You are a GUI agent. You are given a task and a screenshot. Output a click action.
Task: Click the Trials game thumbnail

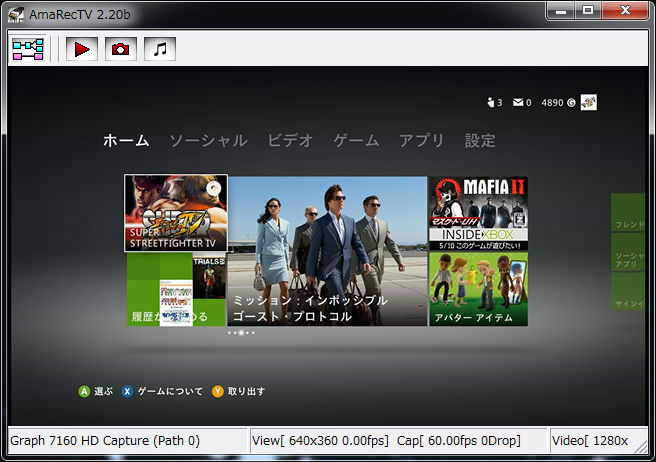tap(209, 278)
